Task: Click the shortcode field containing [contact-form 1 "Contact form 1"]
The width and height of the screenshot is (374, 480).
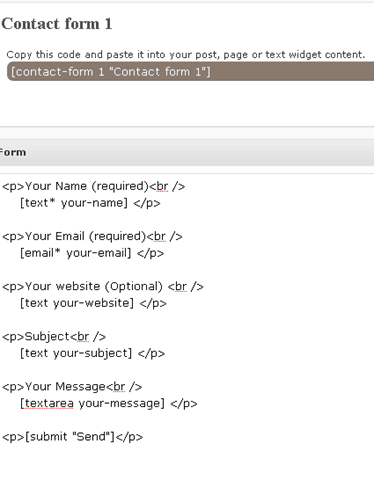Action: 190,72
